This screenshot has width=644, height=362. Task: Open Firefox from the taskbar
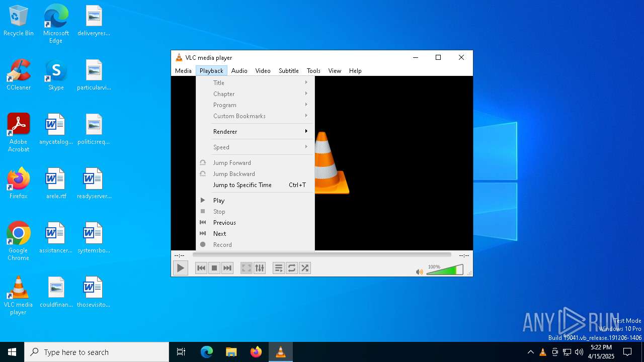256,352
